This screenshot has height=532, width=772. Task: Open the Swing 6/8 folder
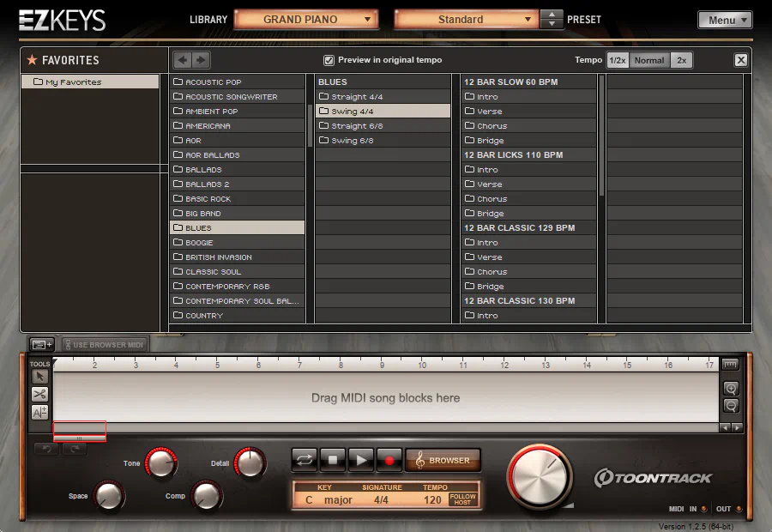click(x=383, y=141)
